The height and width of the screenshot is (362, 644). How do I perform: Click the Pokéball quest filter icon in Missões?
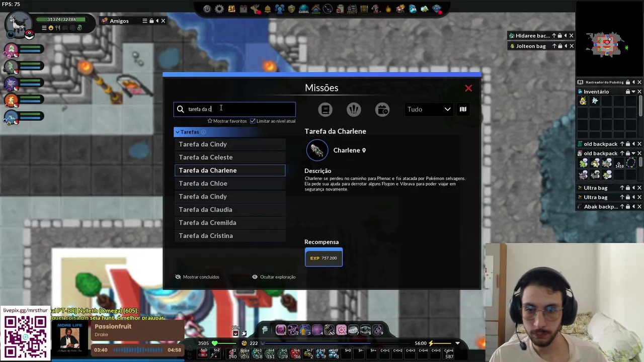point(354,110)
